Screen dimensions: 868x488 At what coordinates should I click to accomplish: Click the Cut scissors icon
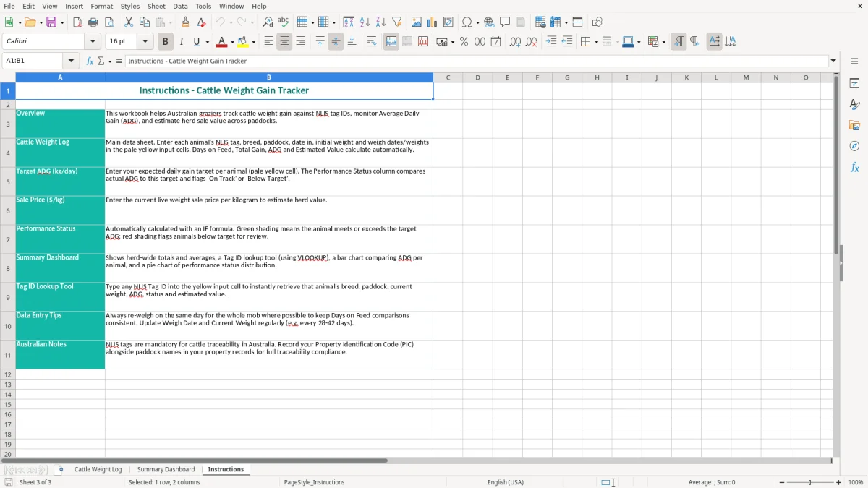pos(129,22)
